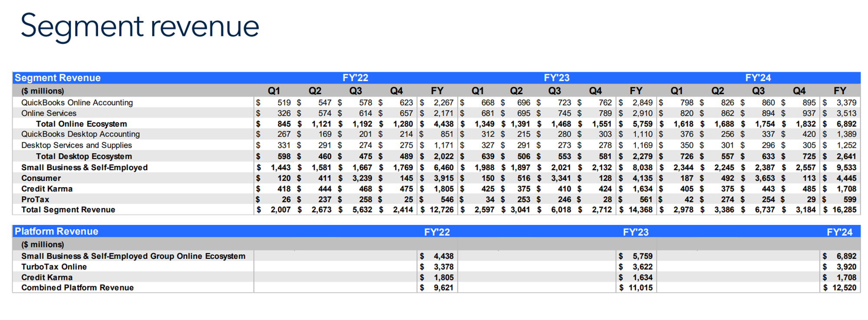Click the FY'24 heading in the Segment Revenue header

[758, 78]
